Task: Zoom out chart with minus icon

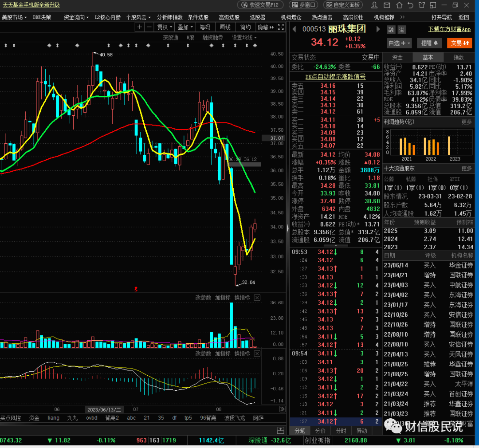Action: click(149, 27)
